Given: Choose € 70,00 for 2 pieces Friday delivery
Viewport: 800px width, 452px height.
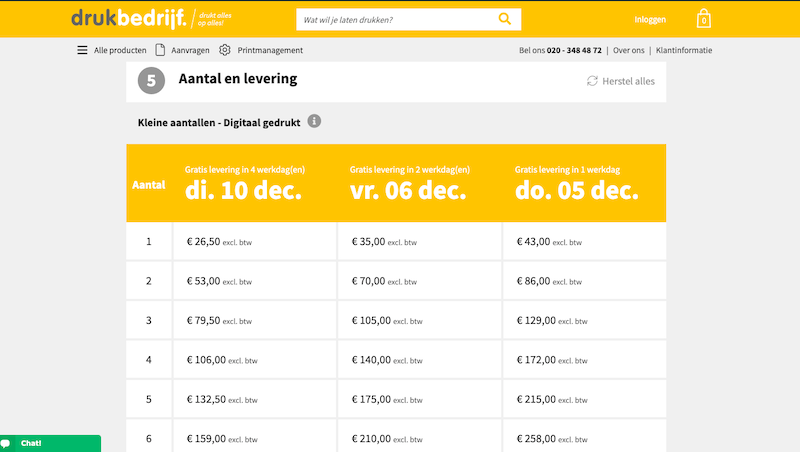Looking at the screenshot, I should [420, 281].
